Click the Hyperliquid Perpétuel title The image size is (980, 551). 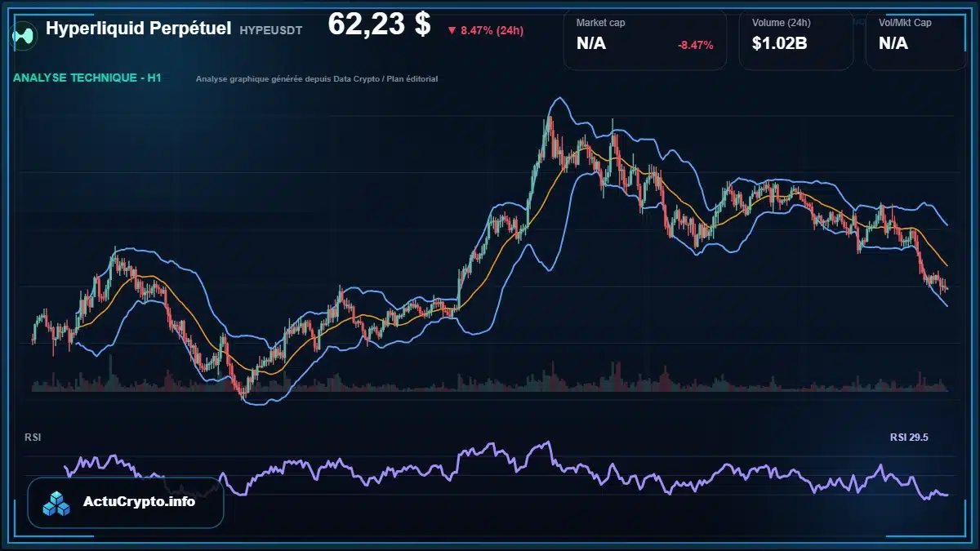(138, 28)
